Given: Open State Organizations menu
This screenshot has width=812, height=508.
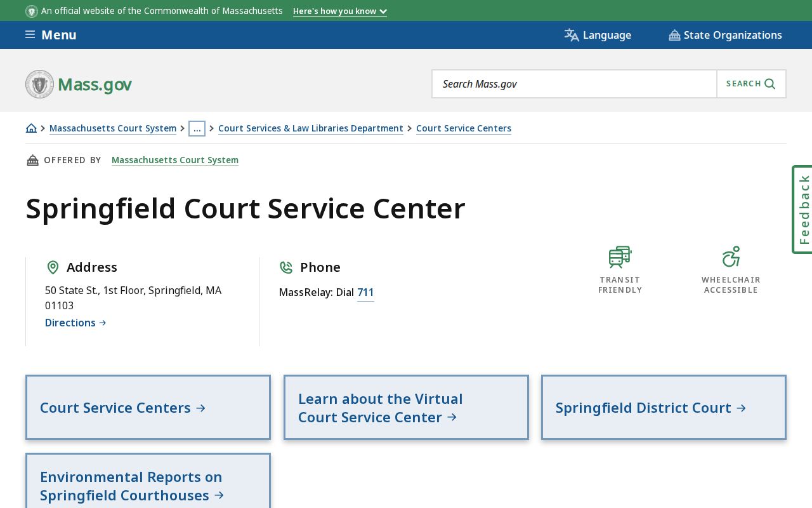Looking at the screenshot, I should tap(725, 35).
